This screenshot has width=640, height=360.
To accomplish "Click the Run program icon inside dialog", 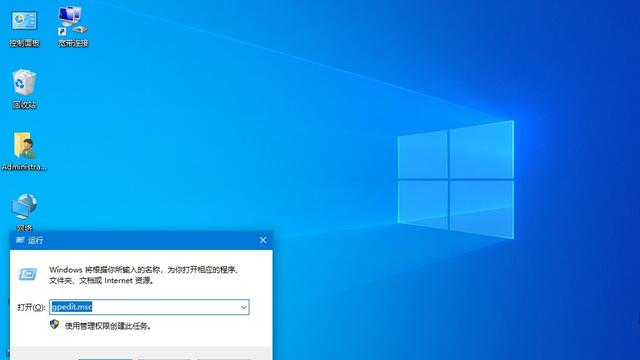I will pyautogui.click(x=28, y=274).
